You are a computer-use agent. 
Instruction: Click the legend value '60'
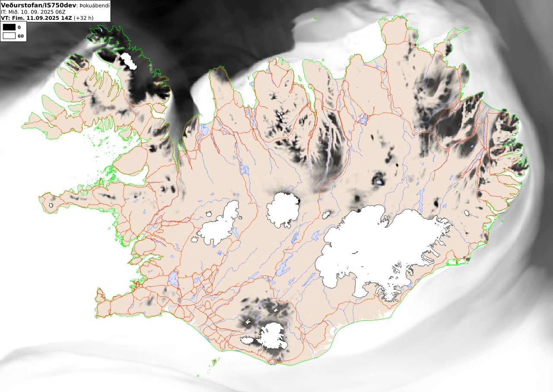pos(21,36)
